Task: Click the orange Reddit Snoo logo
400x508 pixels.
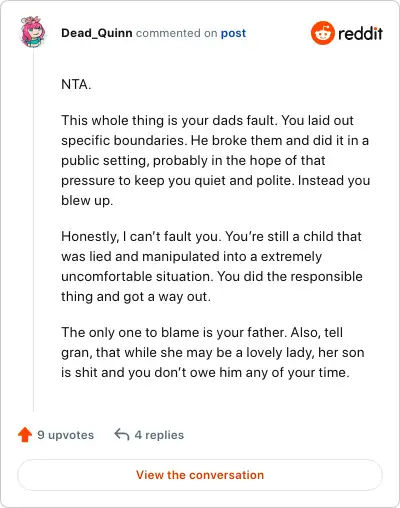Action: point(322,33)
